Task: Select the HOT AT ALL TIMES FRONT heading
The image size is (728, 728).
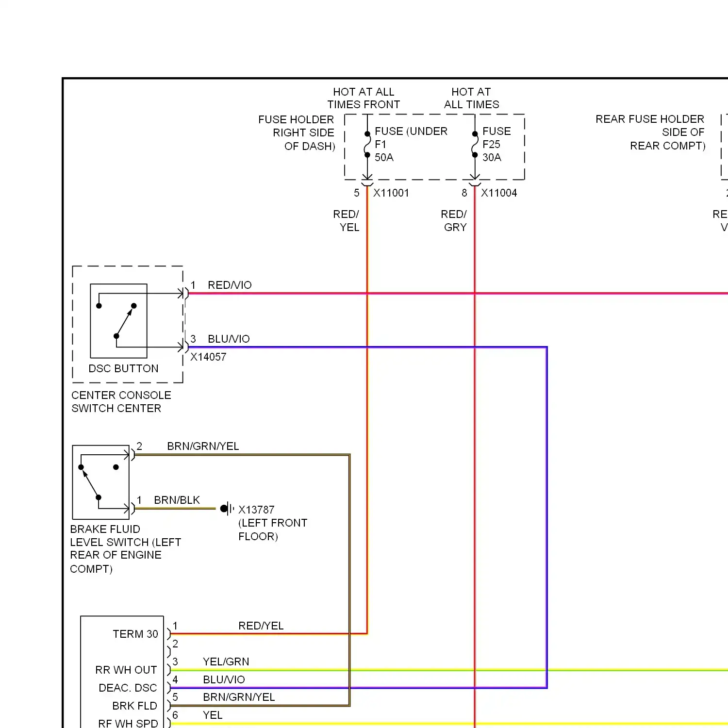Action: [x=364, y=98]
